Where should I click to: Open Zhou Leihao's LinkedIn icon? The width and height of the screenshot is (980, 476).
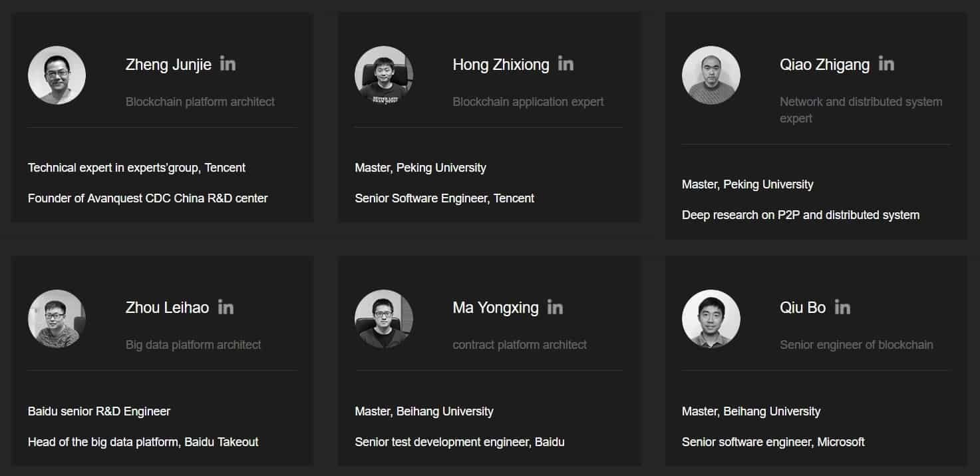click(x=226, y=308)
